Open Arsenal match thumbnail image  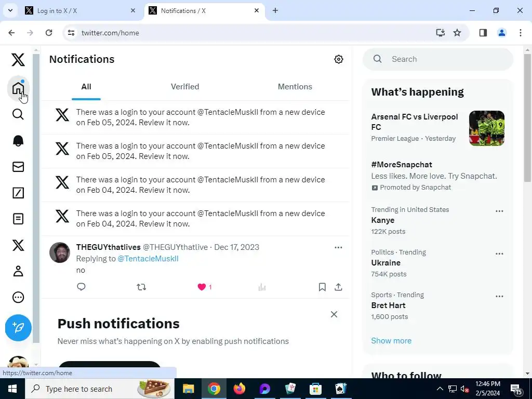[486, 128]
